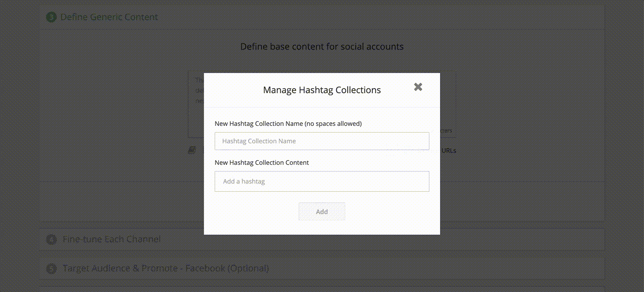Click the circle icon before Fine-tune Each Channel
The width and height of the screenshot is (644, 292).
(x=51, y=239)
